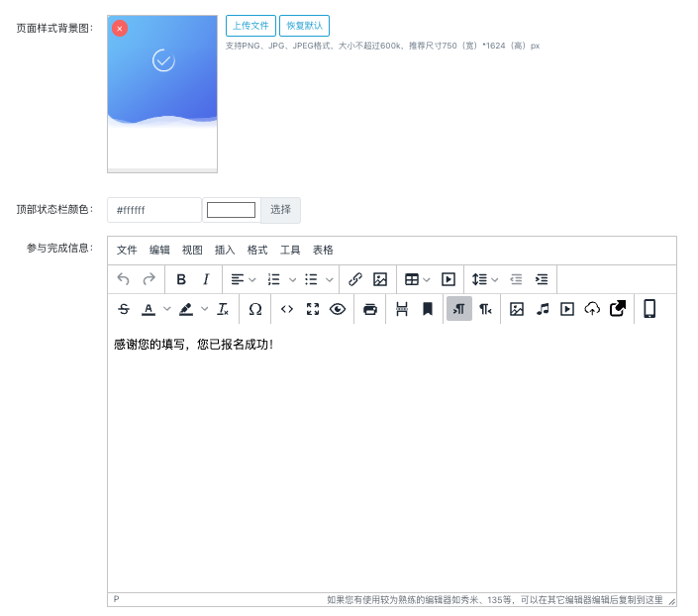Click the 恢复默认 button
The width and height of the screenshot is (698, 616).
304,26
